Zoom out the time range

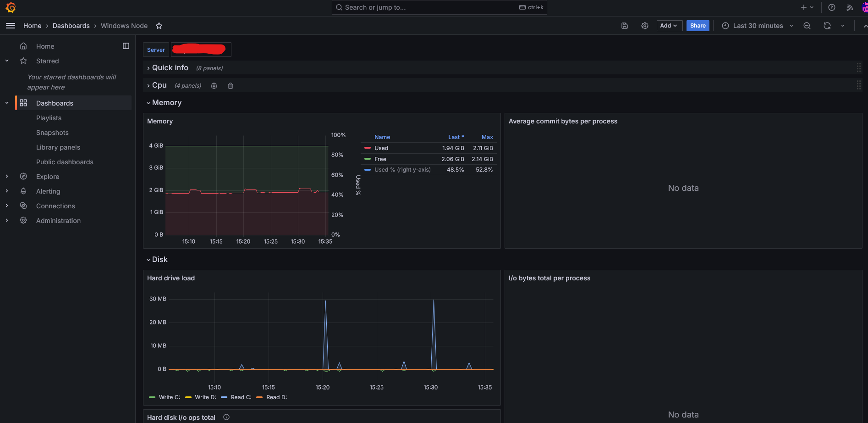(807, 26)
